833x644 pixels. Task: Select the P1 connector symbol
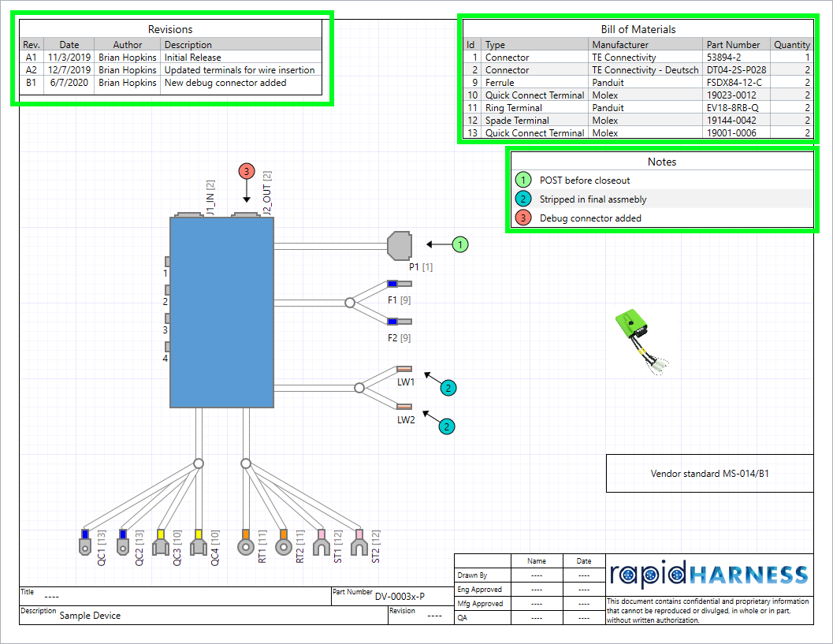(x=400, y=245)
